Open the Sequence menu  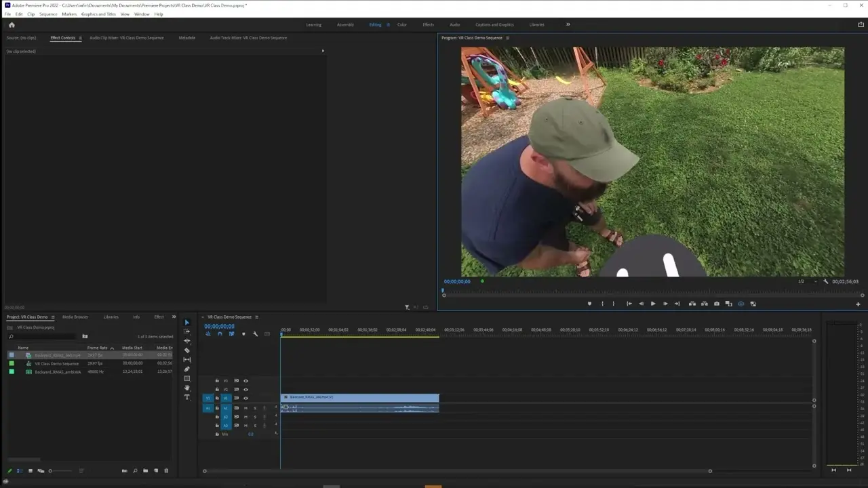tap(48, 14)
